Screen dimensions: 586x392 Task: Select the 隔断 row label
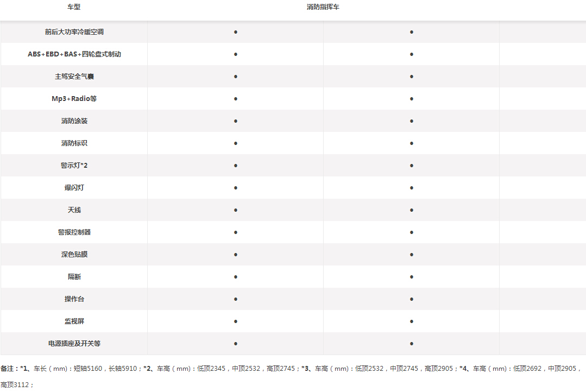[74, 276]
